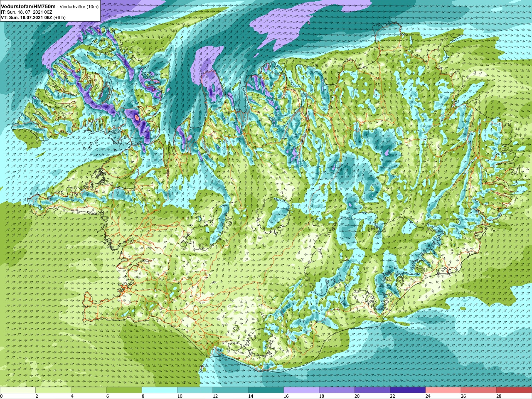Click the 'Vindurhviður (10m)' parameter label
532x399 pixels.
[x=79, y=7]
